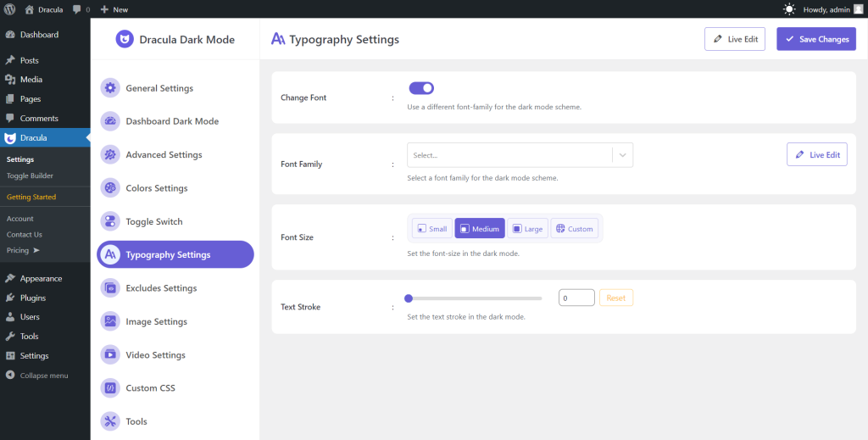Screen dimensions: 868x440
Task: Collapse the WordPress admin menu
Action: click(37, 376)
